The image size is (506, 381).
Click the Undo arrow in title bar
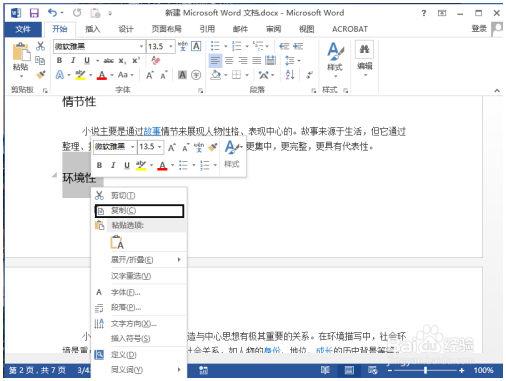pyautogui.click(x=53, y=13)
